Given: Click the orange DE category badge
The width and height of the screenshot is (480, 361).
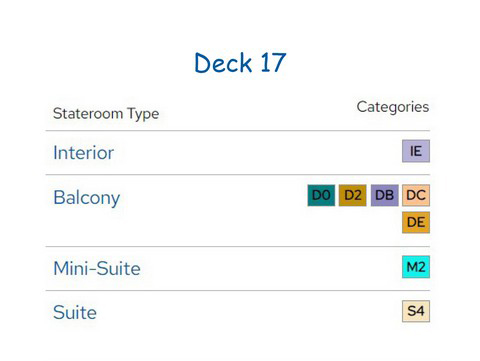Looking at the screenshot, I should click(416, 222).
